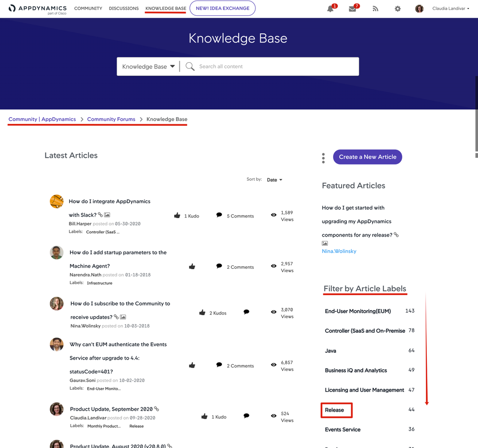Go to the Discussions tab
478x448 pixels.
click(123, 9)
